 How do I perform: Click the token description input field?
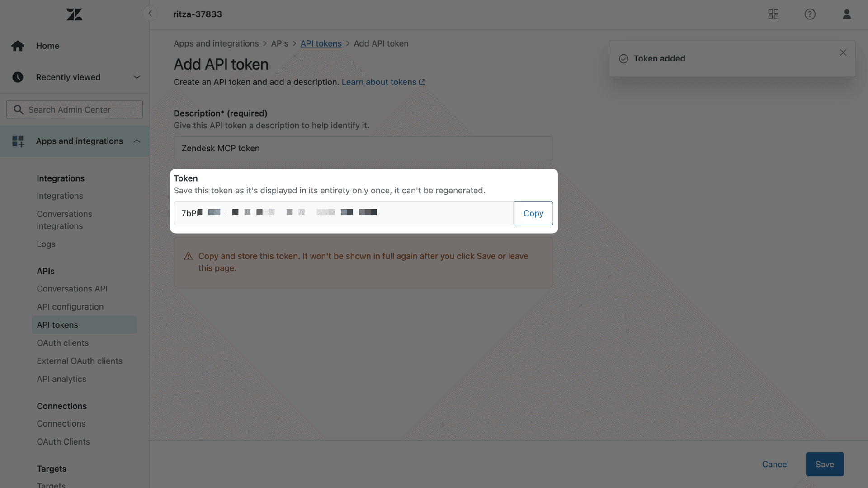pyautogui.click(x=363, y=148)
